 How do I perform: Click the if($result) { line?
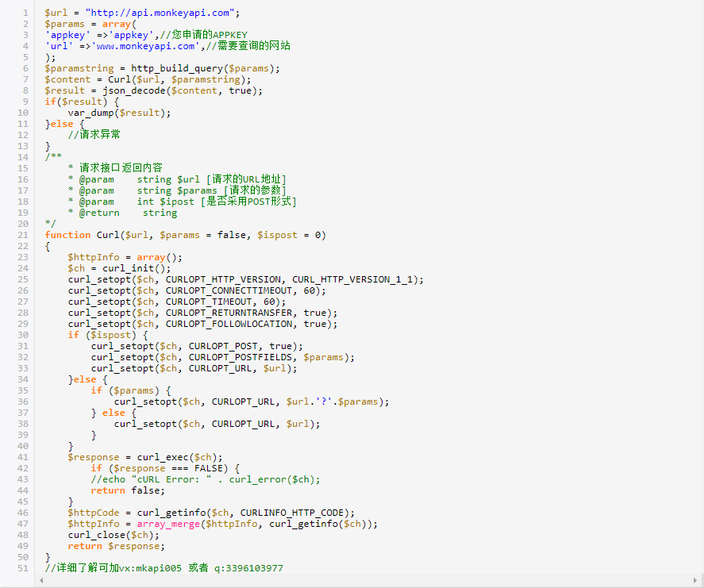[x=82, y=102]
